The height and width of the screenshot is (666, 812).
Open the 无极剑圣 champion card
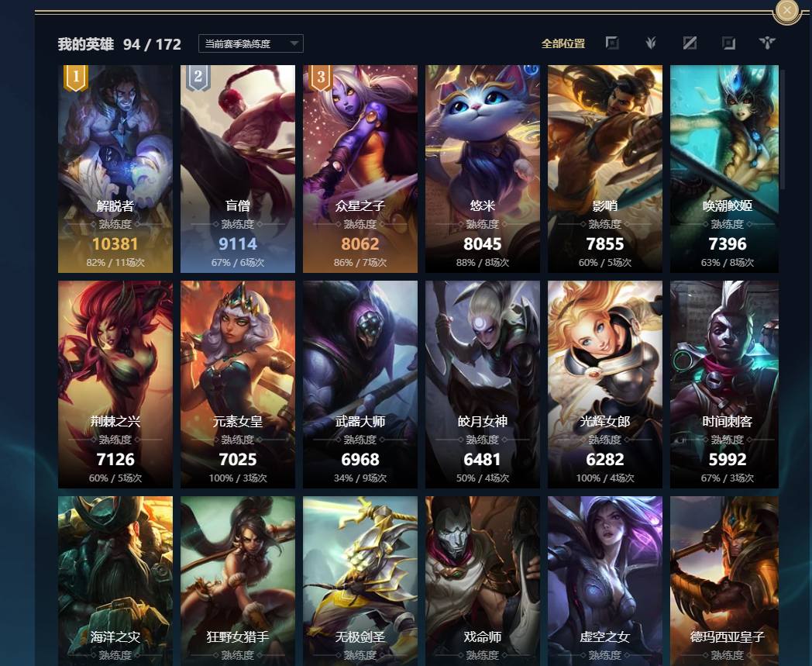pos(360,581)
